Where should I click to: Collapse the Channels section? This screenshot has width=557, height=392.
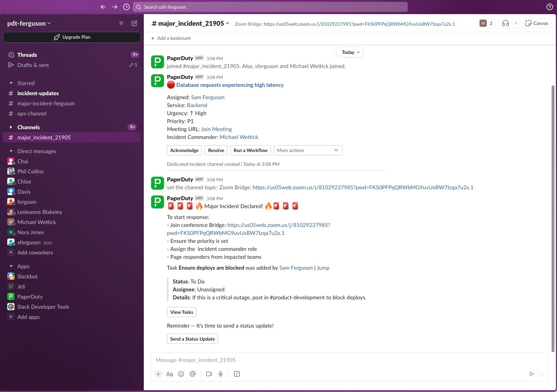(x=11, y=127)
